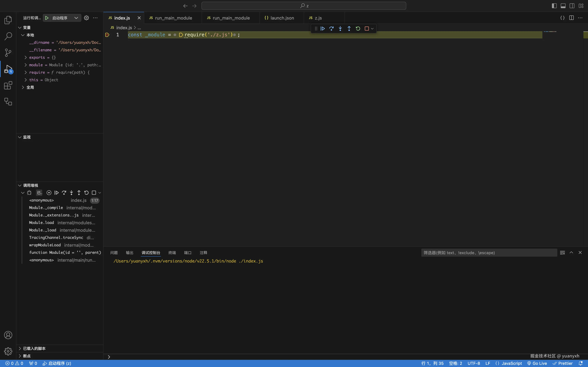Stop debugging with the red square

[367, 29]
